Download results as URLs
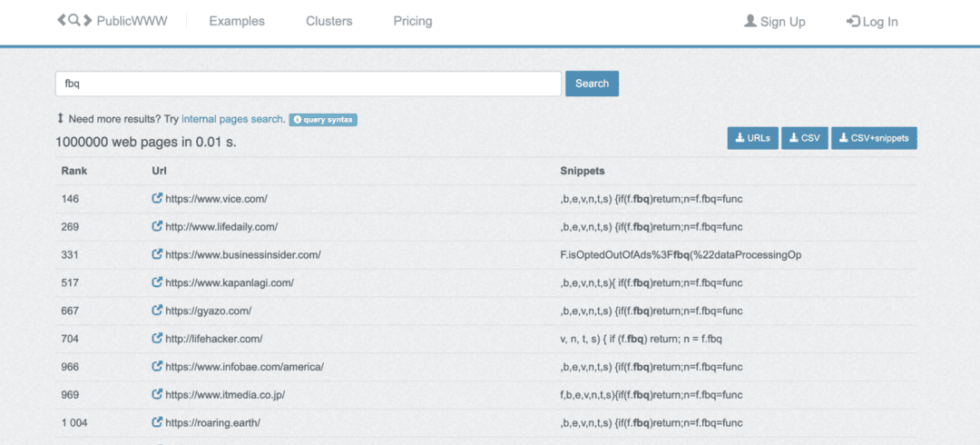 (x=752, y=138)
